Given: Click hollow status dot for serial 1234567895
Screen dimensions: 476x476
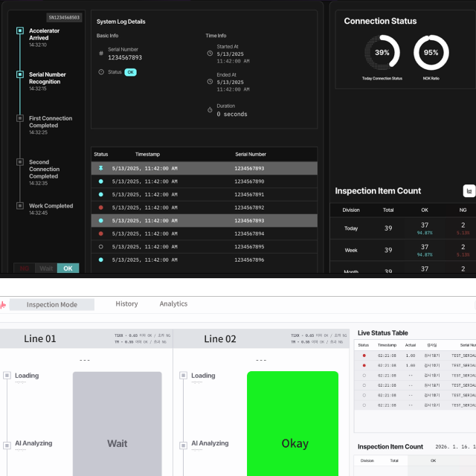Looking at the screenshot, I should point(101,246).
